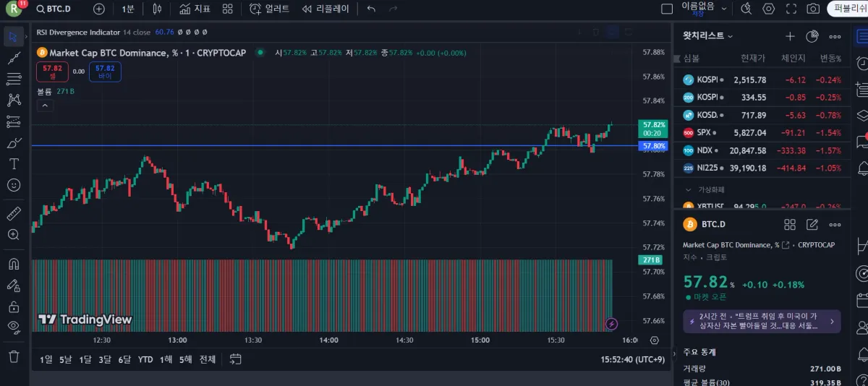The height and width of the screenshot is (386, 868).
Task: Take a chart snapshot with camera icon
Action: pyautogui.click(x=813, y=9)
